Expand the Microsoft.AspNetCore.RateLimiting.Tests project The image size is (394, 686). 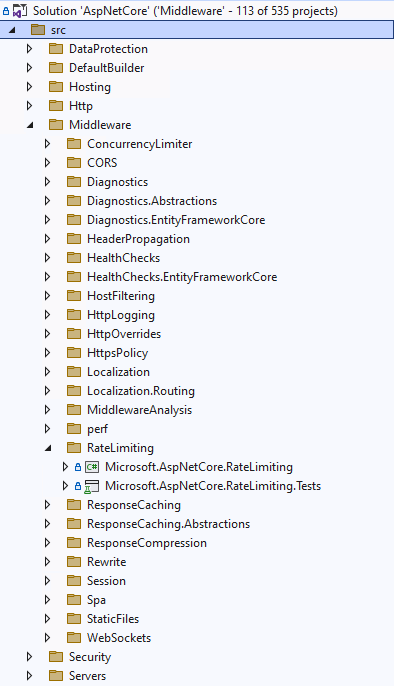coord(65,486)
